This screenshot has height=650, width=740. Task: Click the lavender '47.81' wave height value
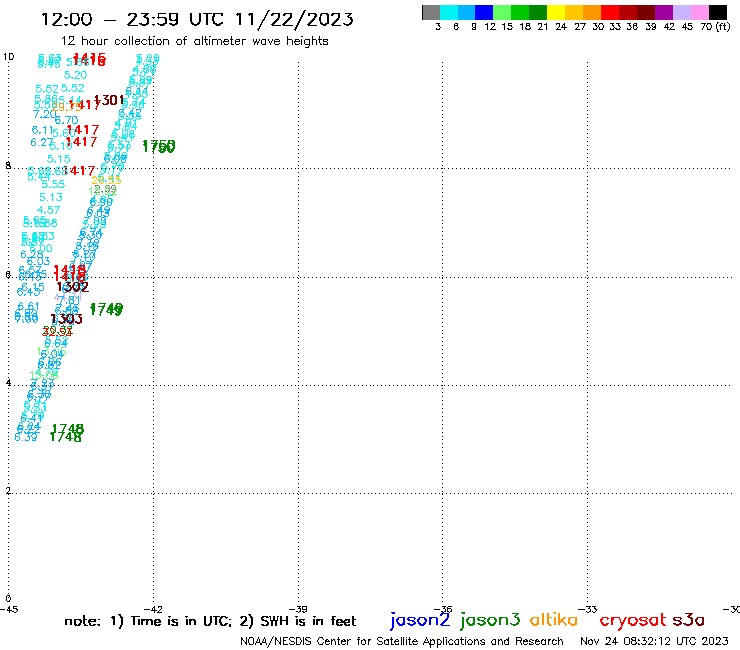[67, 298]
